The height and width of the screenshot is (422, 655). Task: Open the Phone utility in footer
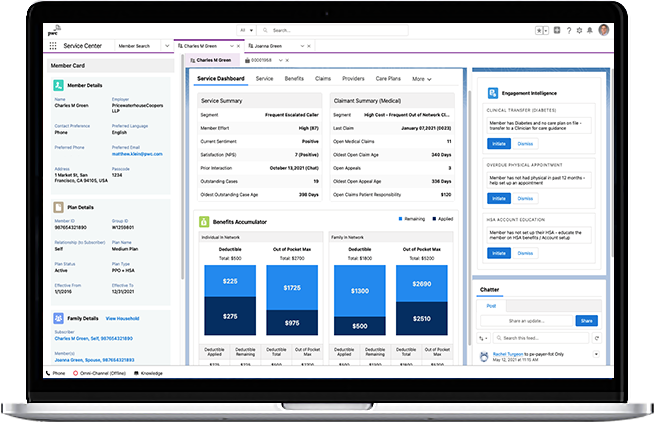click(x=57, y=372)
